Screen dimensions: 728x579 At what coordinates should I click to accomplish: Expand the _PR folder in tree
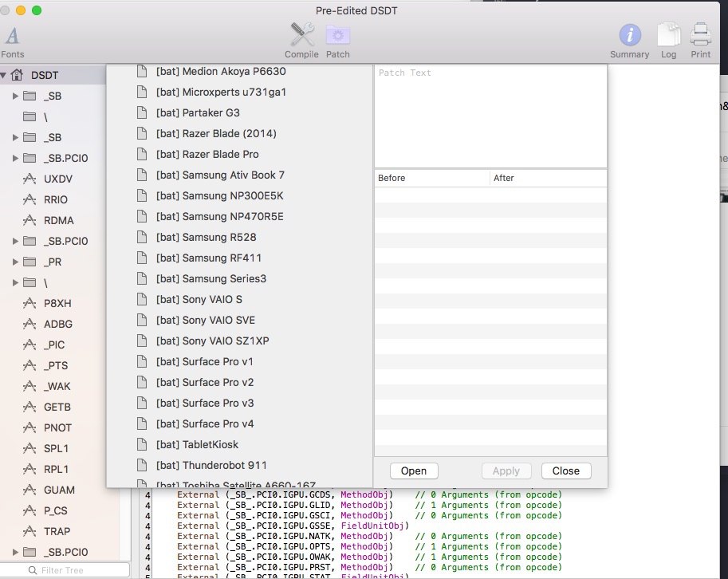[15, 262]
